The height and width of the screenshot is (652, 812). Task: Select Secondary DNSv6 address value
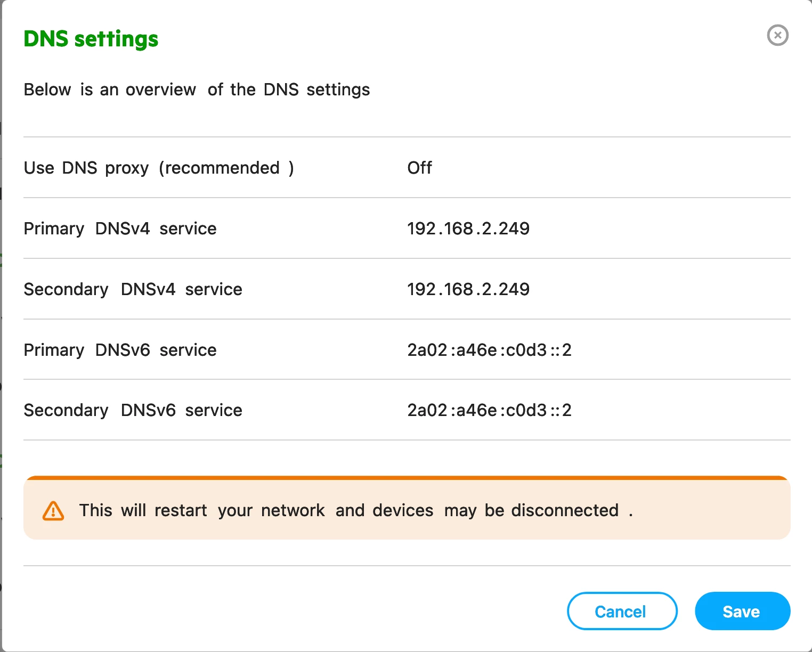(x=489, y=410)
